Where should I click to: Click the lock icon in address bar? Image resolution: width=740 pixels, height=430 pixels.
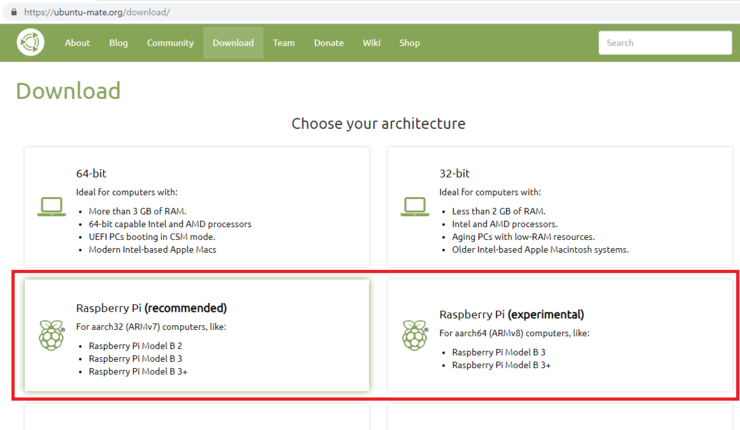(x=14, y=12)
